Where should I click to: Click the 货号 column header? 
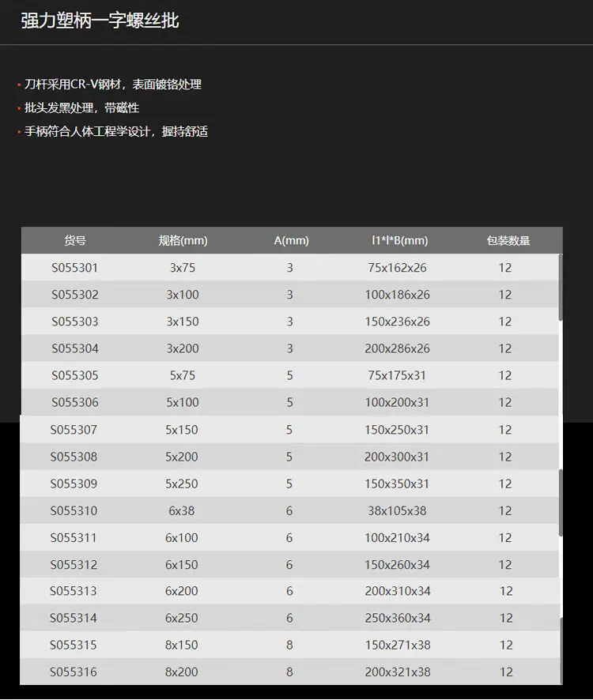click(x=74, y=241)
